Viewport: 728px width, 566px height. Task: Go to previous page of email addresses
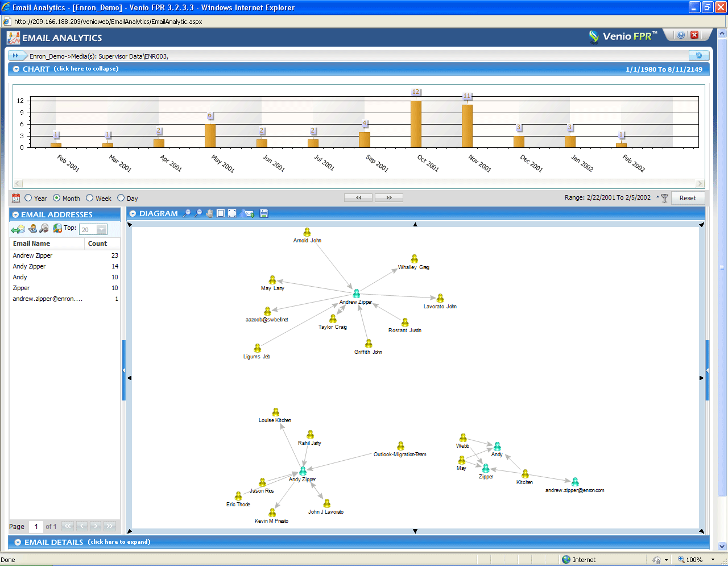[x=82, y=526]
